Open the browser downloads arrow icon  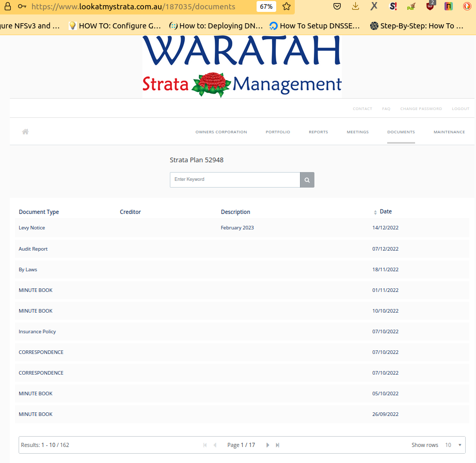(x=356, y=6)
